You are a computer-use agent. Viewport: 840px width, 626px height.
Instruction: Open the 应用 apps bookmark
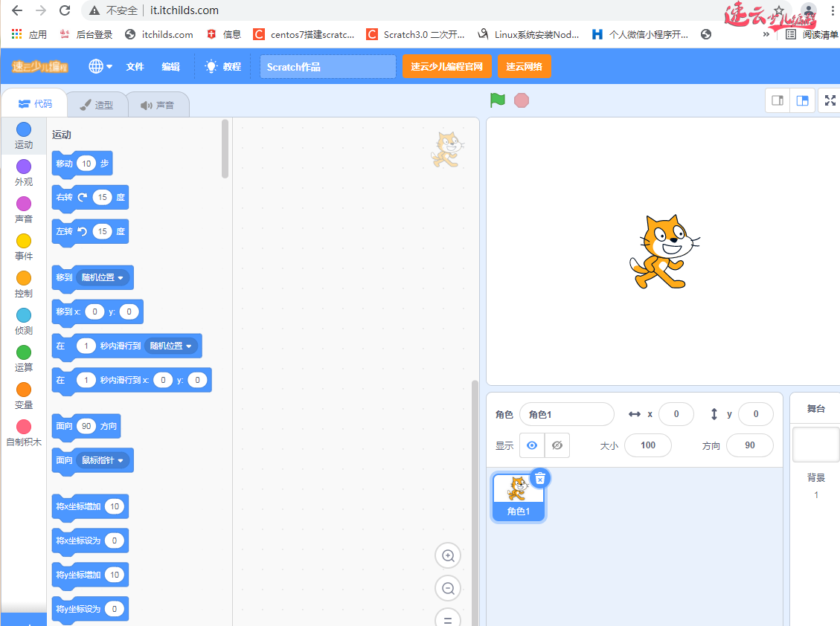(x=30, y=34)
